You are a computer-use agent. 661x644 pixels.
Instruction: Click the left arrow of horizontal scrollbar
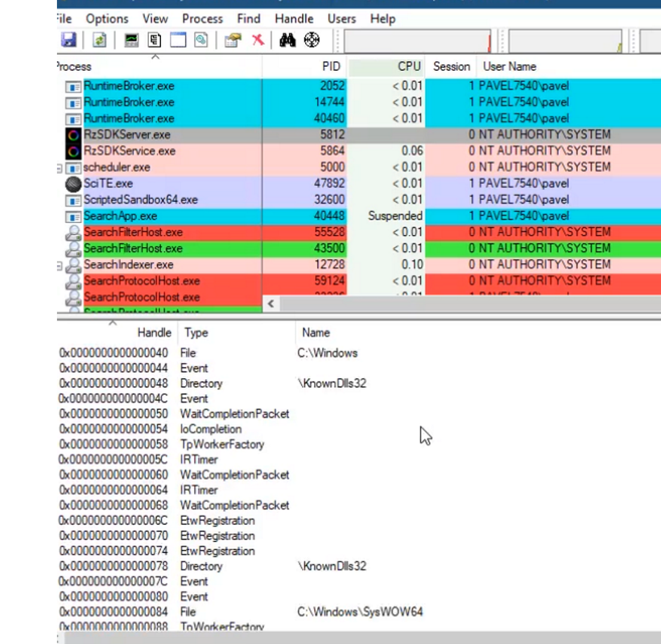271,303
